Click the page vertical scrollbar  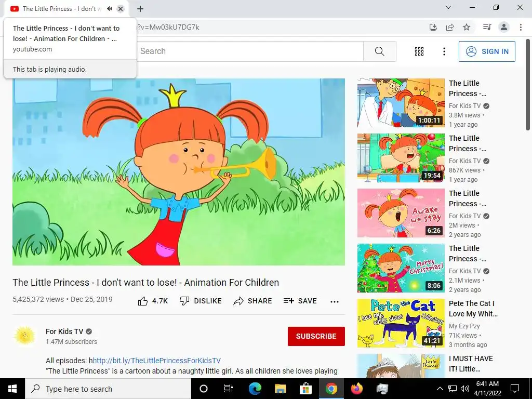(528, 85)
